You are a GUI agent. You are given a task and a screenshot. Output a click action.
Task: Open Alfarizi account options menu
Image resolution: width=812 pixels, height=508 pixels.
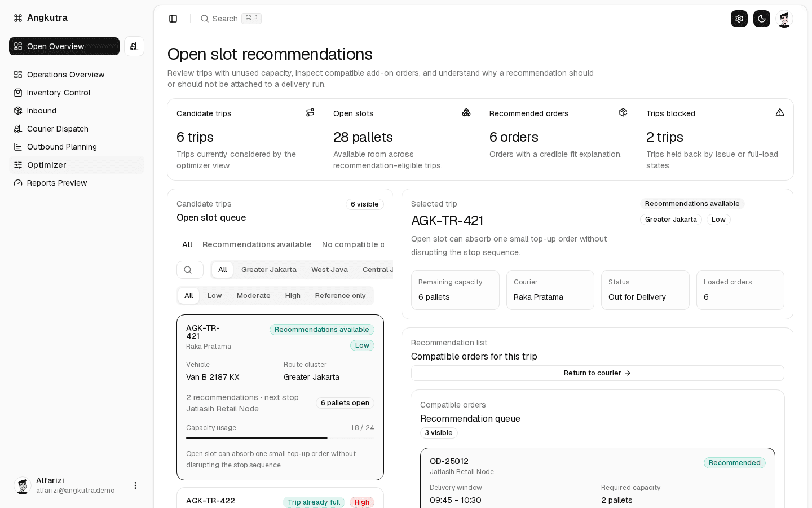pyautogui.click(x=135, y=485)
